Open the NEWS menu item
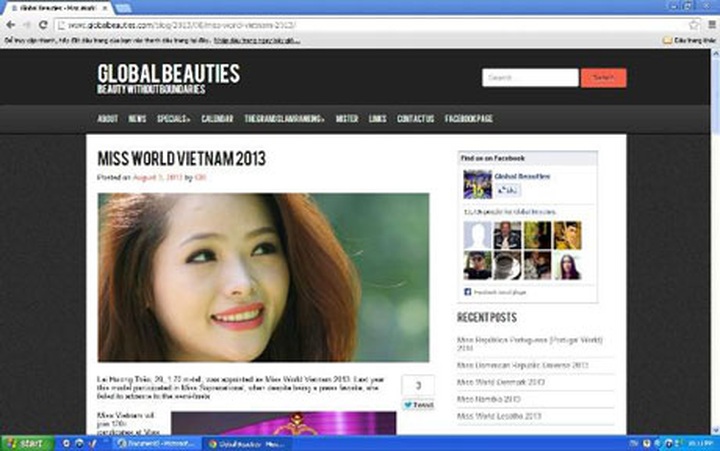 click(137, 118)
